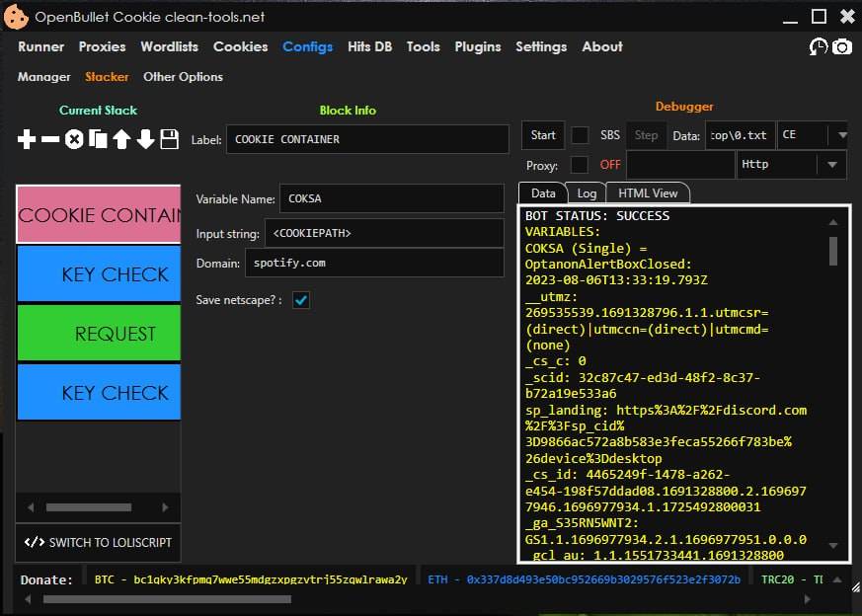
Task: Save the config with floppy disk icon
Action: tap(169, 139)
